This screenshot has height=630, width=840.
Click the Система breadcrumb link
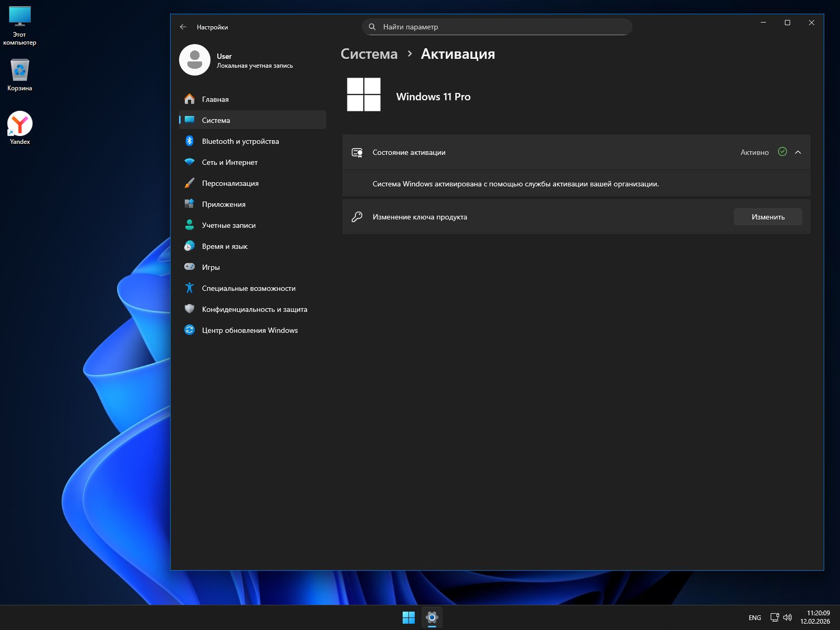coord(369,54)
